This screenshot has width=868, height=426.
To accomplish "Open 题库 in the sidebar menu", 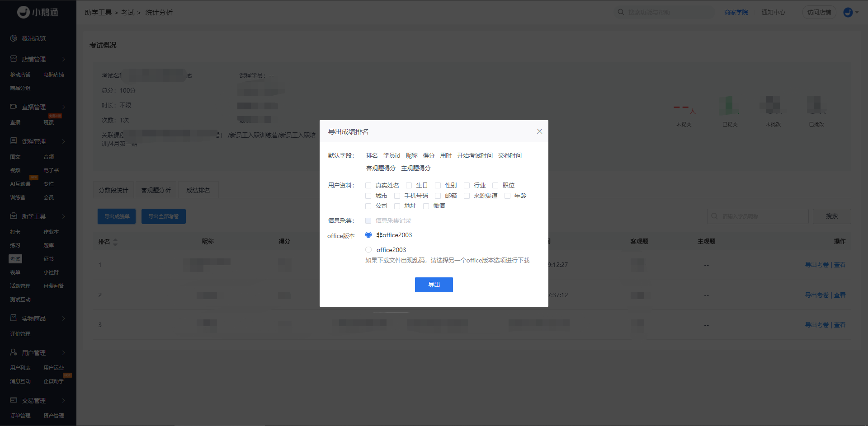I will point(48,245).
